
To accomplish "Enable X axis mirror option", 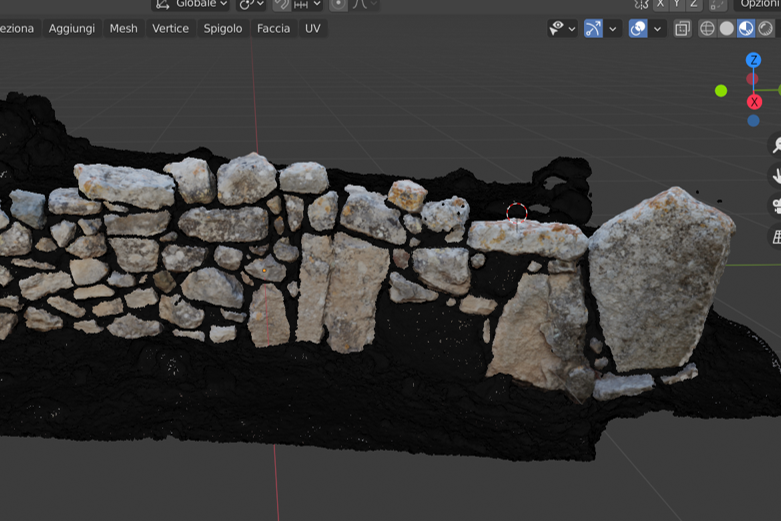I will point(660,4).
